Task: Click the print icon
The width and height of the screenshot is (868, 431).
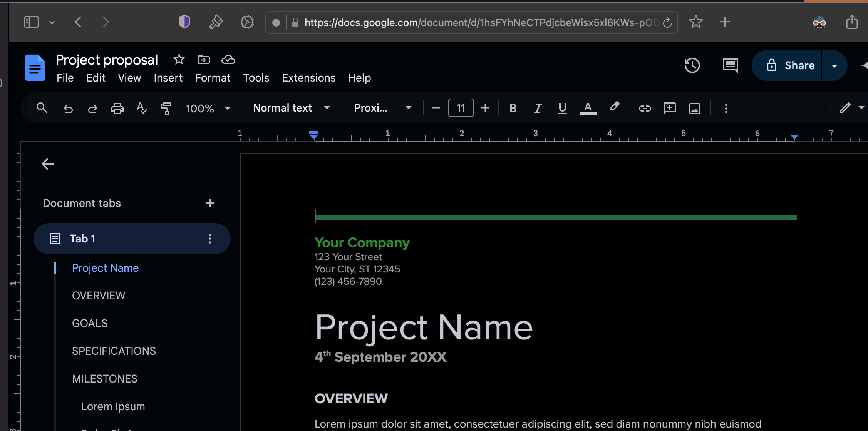Action: 117,109
